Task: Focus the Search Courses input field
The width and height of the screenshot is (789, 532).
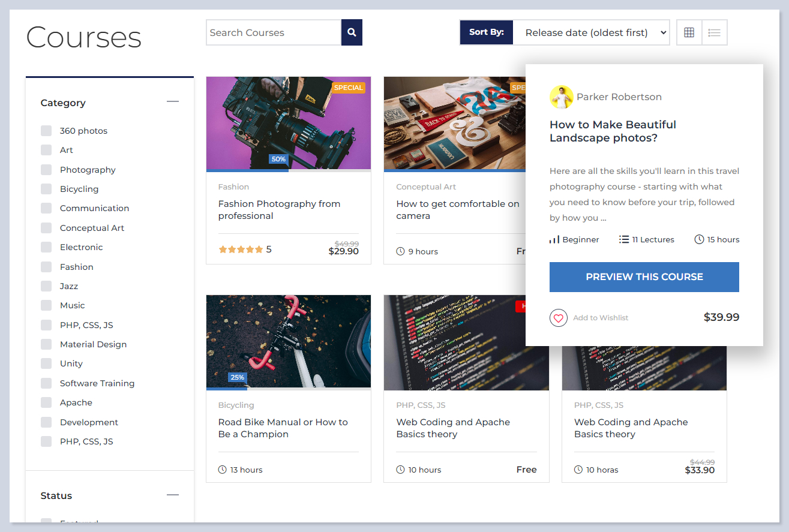Action: [273, 32]
